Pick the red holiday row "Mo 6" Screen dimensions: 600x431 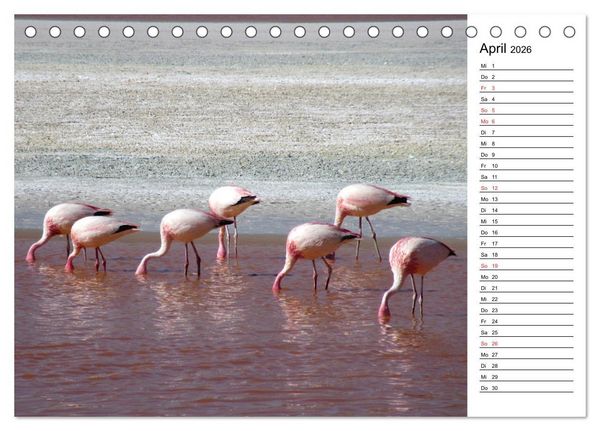point(527,121)
